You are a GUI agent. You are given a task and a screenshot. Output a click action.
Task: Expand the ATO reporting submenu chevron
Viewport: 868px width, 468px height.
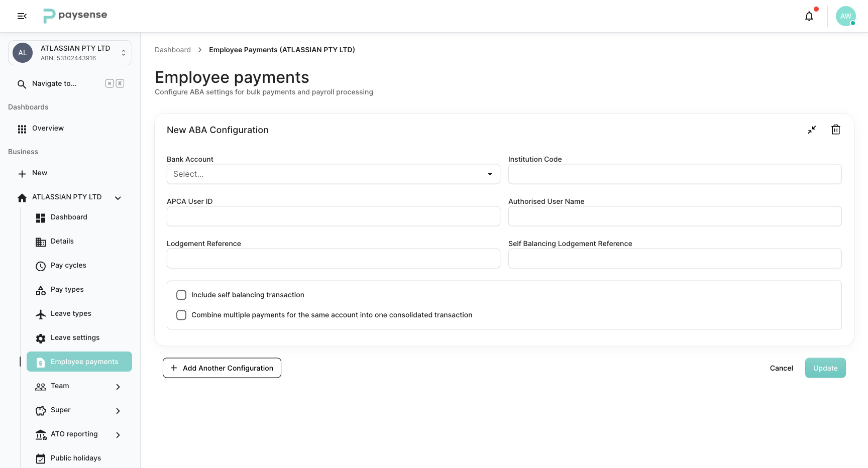pos(118,435)
